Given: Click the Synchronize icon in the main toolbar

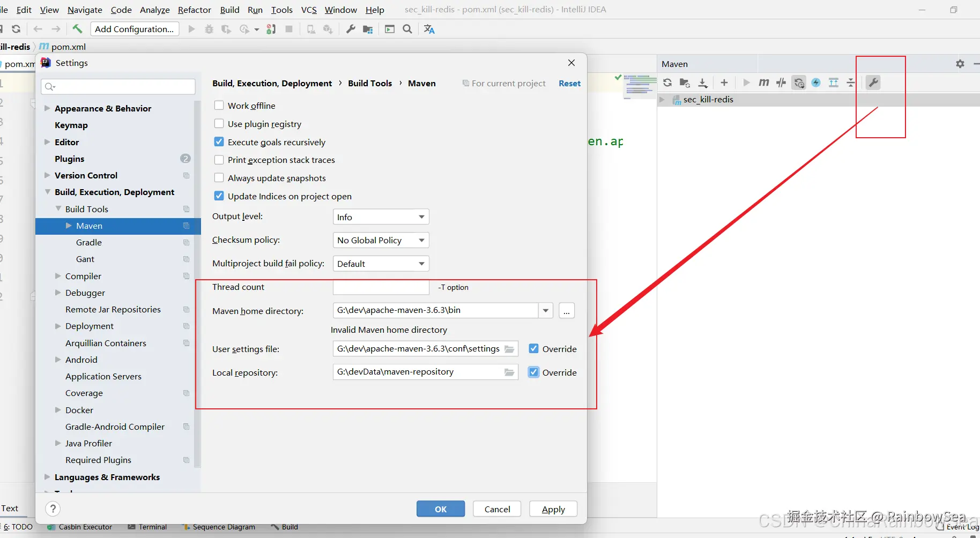Looking at the screenshot, I should (16, 29).
